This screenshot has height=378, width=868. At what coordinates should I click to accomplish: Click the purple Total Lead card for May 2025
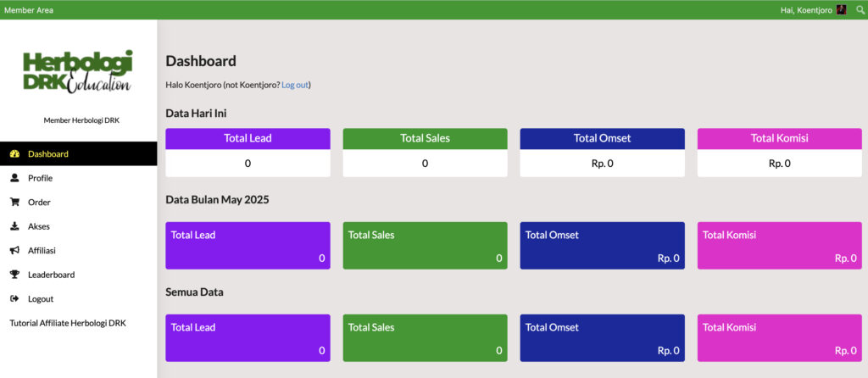[x=248, y=246]
